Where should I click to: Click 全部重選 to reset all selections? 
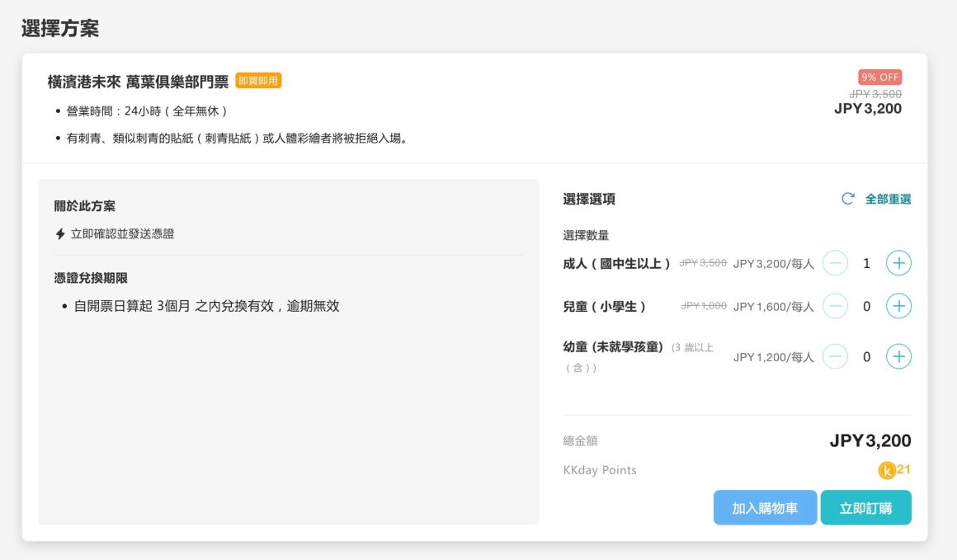(x=888, y=199)
